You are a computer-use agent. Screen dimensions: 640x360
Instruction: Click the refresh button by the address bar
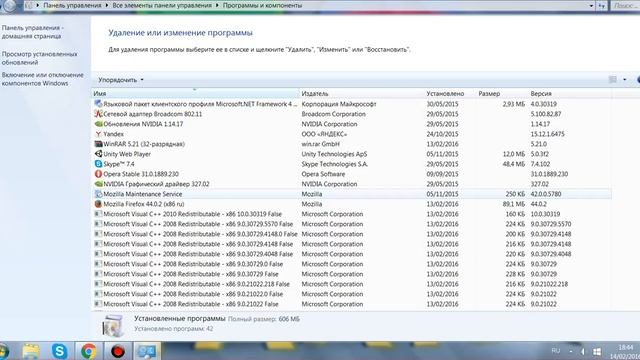[602, 6]
